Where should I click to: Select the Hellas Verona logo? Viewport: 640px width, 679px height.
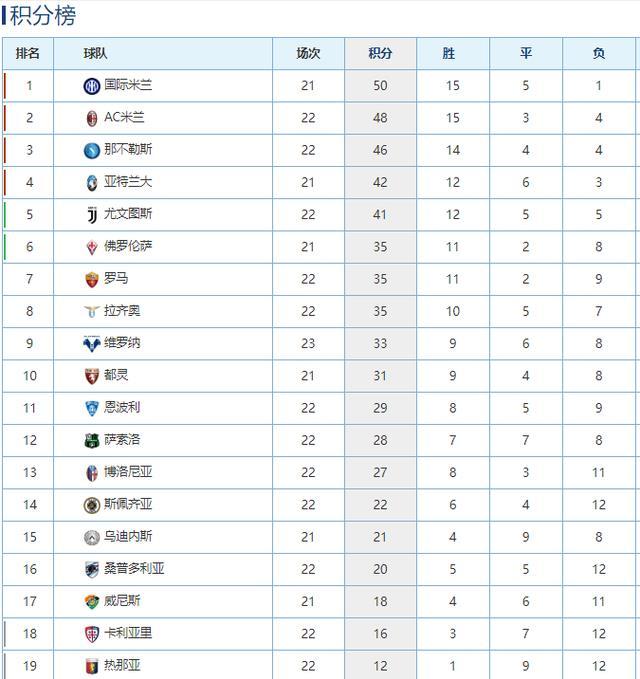click(x=91, y=344)
